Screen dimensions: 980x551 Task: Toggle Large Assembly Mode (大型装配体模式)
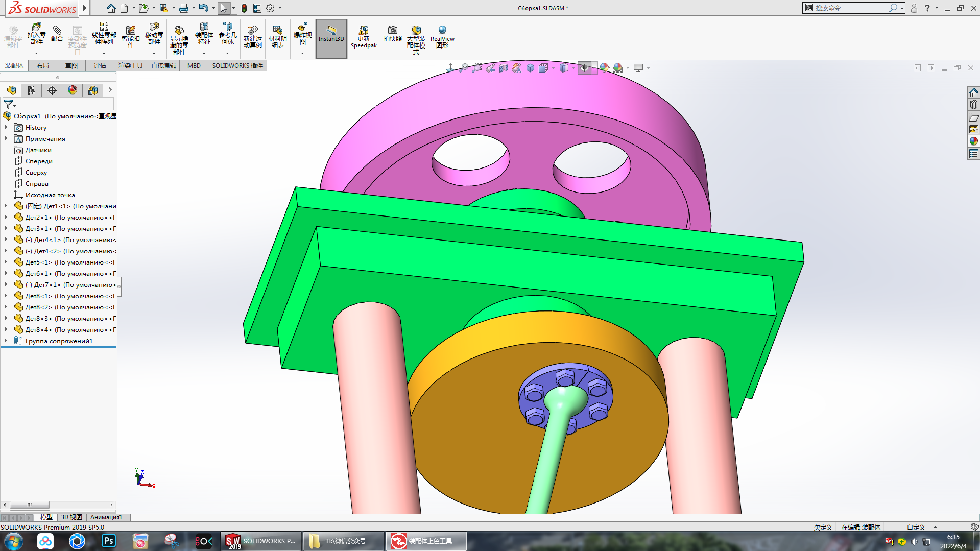pos(416,37)
